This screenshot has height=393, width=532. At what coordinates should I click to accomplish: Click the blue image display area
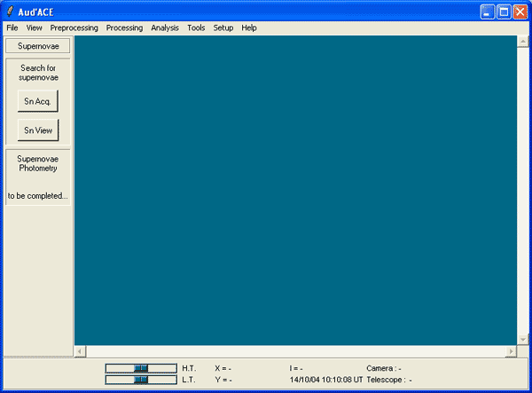click(295, 191)
